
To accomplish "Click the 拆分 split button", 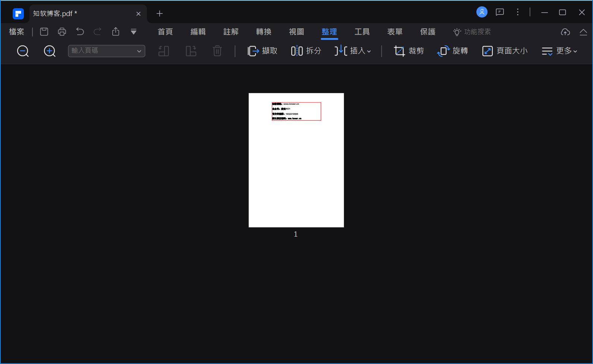I will (x=306, y=51).
